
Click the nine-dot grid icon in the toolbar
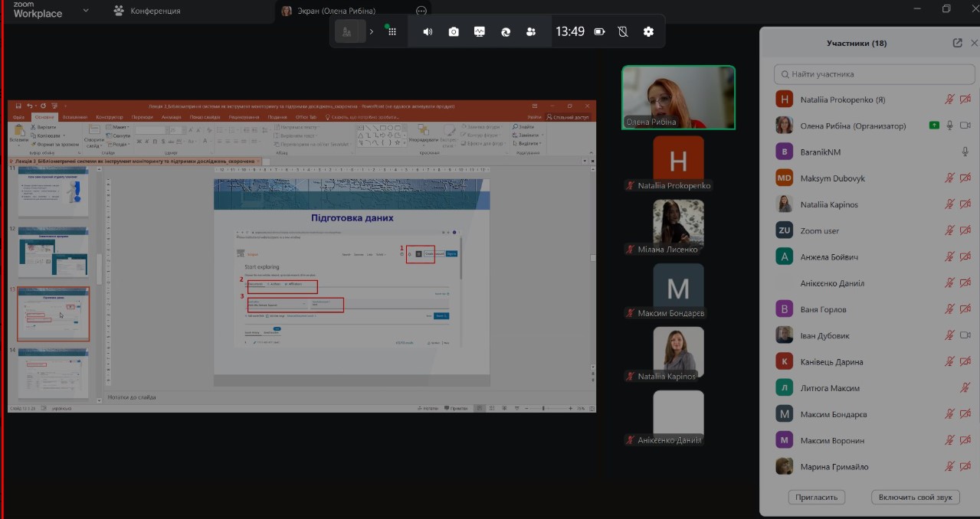(392, 31)
